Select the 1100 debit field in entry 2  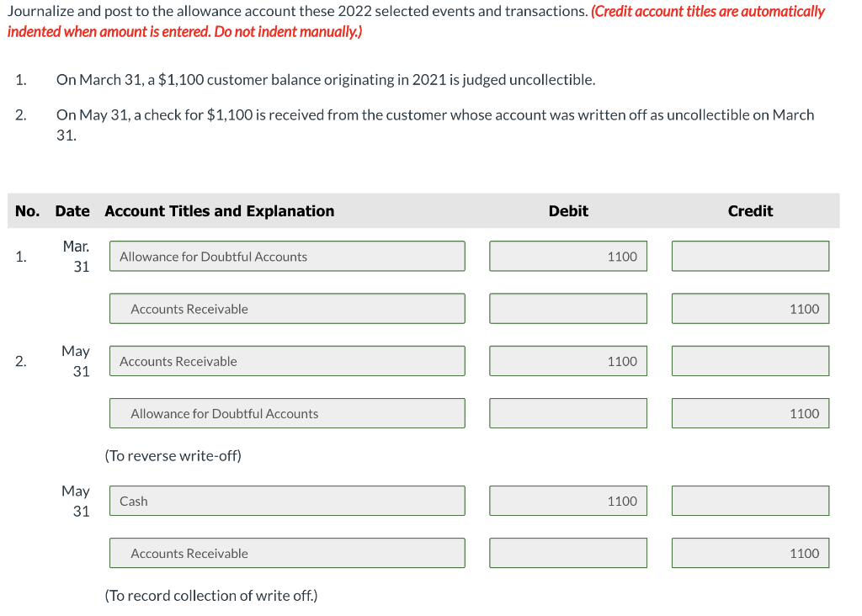pyautogui.click(x=567, y=360)
